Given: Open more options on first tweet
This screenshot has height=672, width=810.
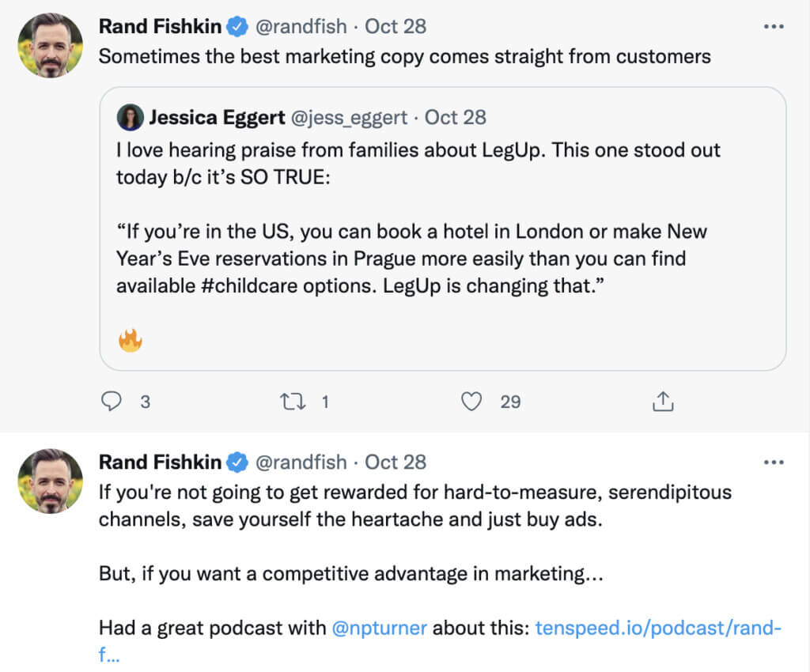Looking at the screenshot, I should coord(773,26).
